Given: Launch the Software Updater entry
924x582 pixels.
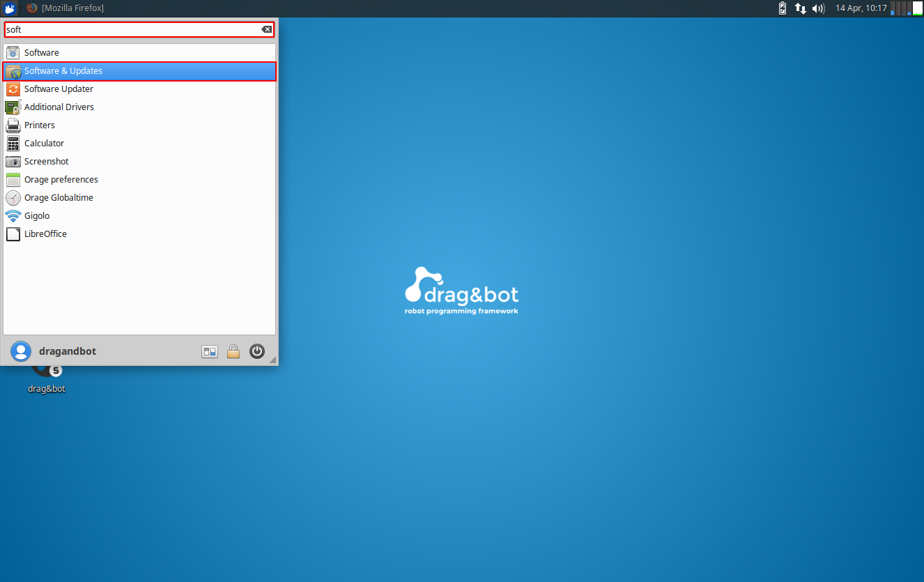Looking at the screenshot, I should click(139, 89).
